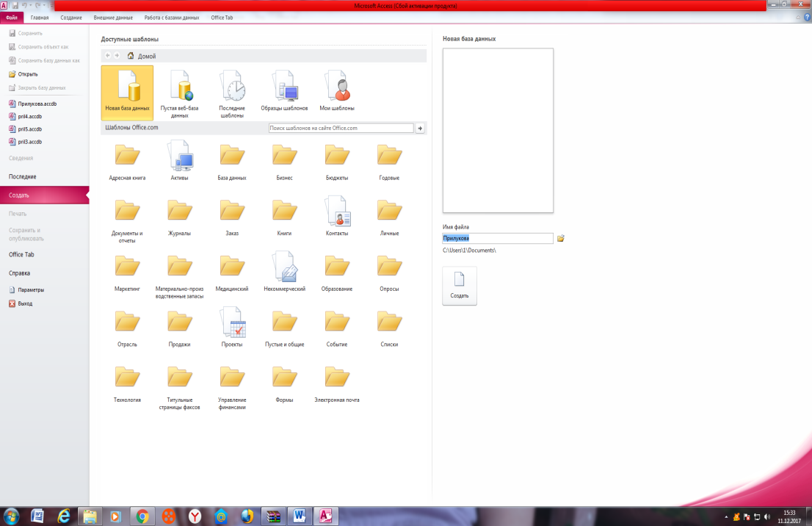Click Домой in the template navigation bar
This screenshot has width=812, height=526.
(147, 56)
